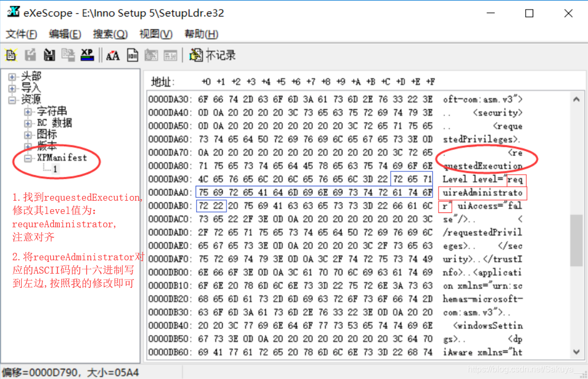Image resolution: width=588 pixels, height=379 pixels.
Task: Click status bar text 偏移=0000D790
Action: (40, 373)
